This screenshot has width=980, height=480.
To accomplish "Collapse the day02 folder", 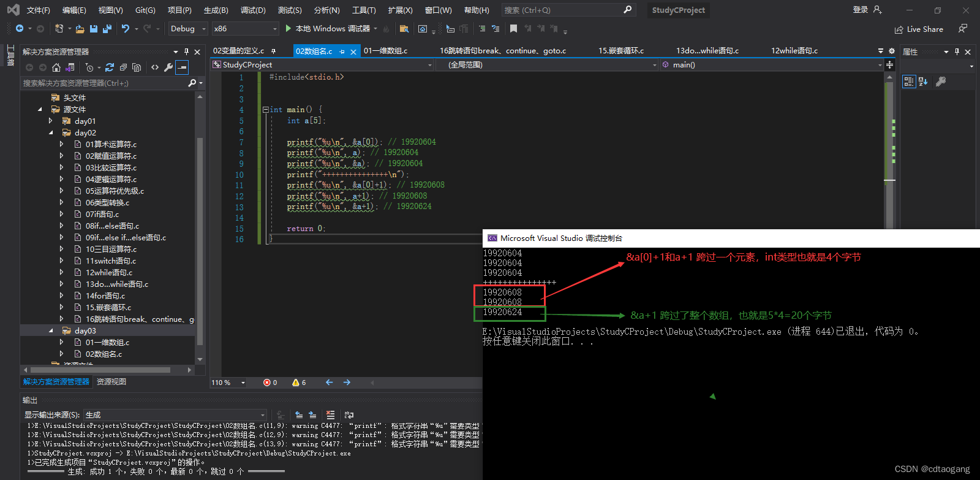I will point(51,133).
